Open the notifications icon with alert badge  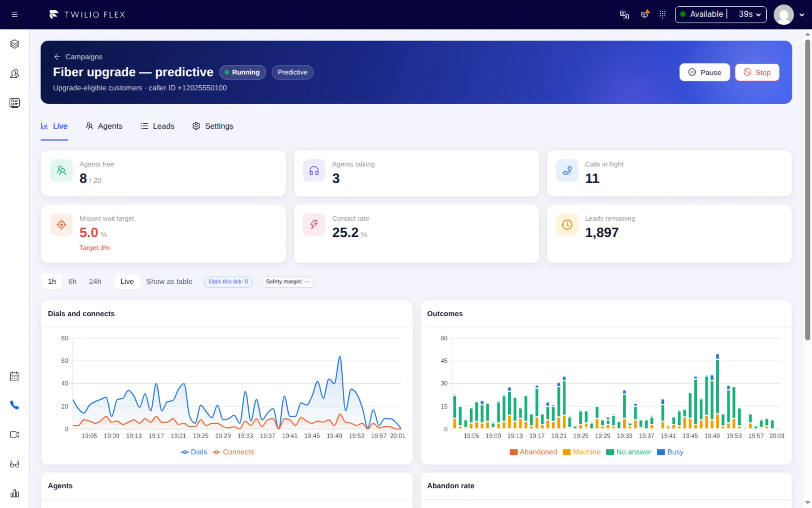coord(645,14)
